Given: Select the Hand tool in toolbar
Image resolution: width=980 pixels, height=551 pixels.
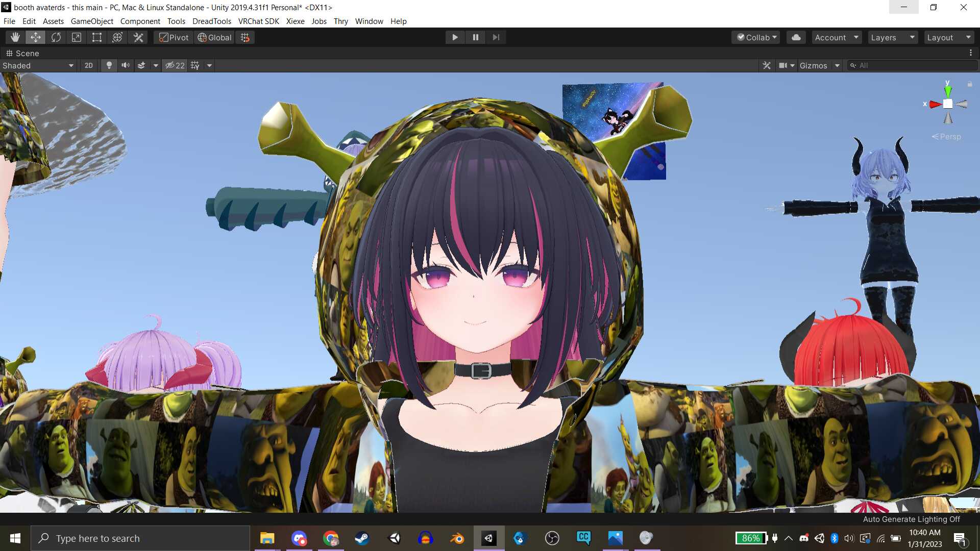Looking at the screenshot, I should click(x=15, y=37).
